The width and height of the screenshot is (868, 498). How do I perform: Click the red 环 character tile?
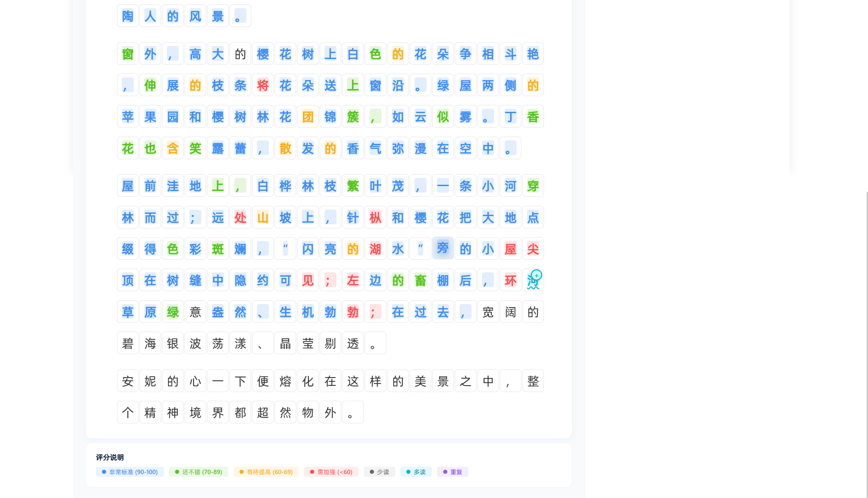point(510,280)
